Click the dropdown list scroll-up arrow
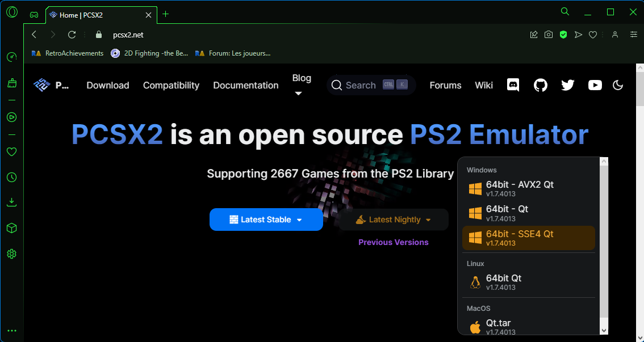The width and height of the screenshot is (644, 342). coord(604,162)
